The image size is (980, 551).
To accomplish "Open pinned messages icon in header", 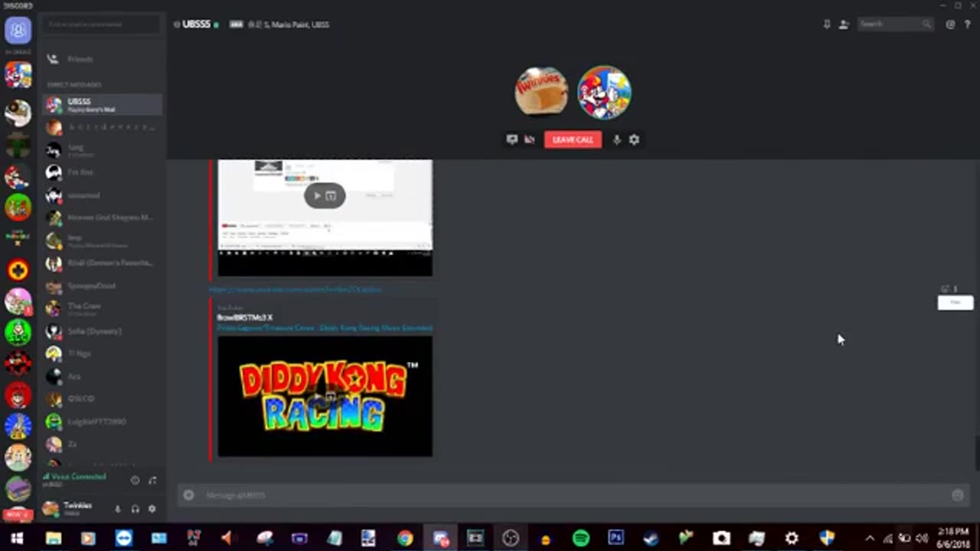I will [827, 24].
